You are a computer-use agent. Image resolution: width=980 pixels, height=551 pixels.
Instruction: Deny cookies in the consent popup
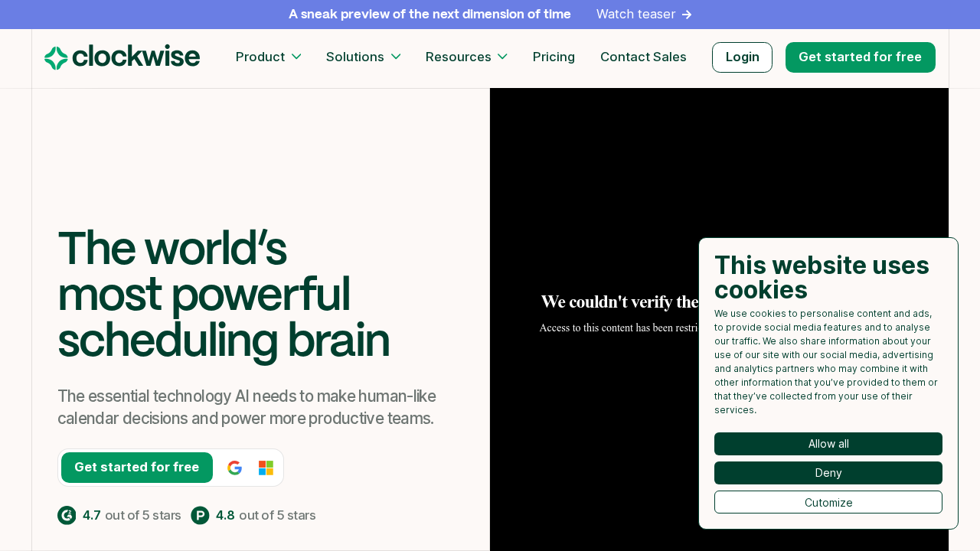point(828,473)
